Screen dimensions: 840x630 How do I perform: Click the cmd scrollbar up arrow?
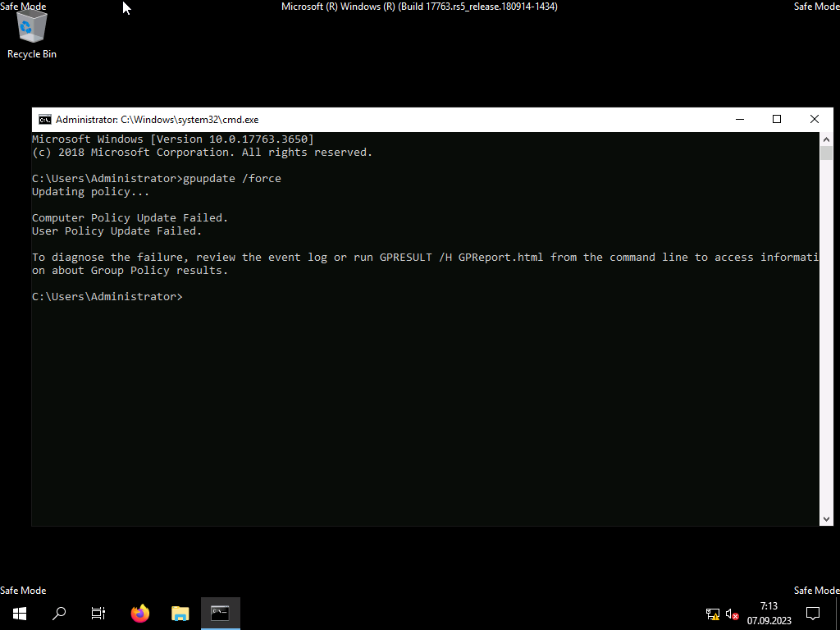pos(826,139)
